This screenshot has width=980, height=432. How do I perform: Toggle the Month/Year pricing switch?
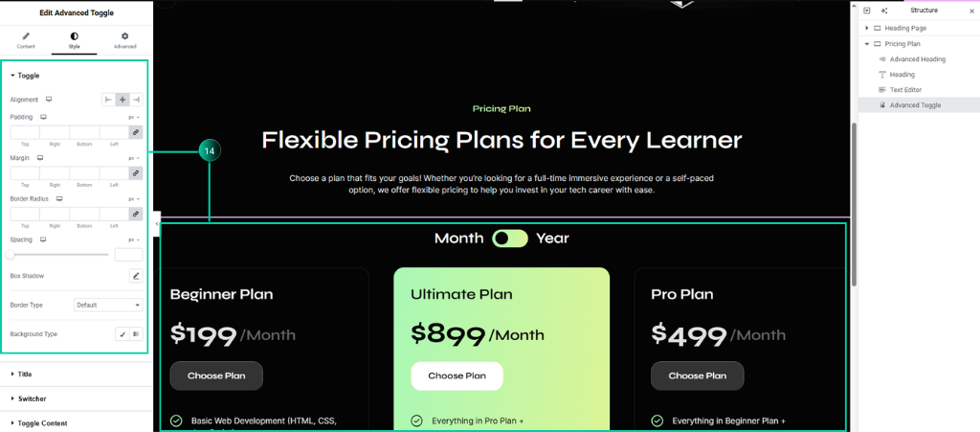point(510,239)
